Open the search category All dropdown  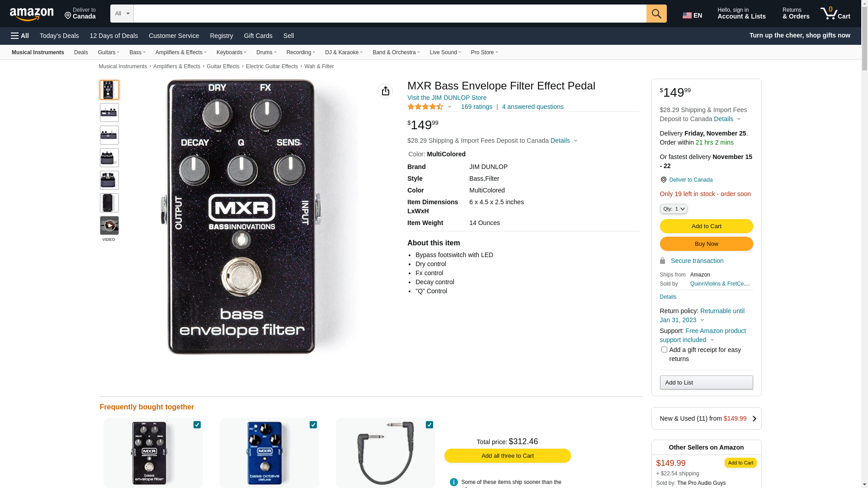click(122, 14)
